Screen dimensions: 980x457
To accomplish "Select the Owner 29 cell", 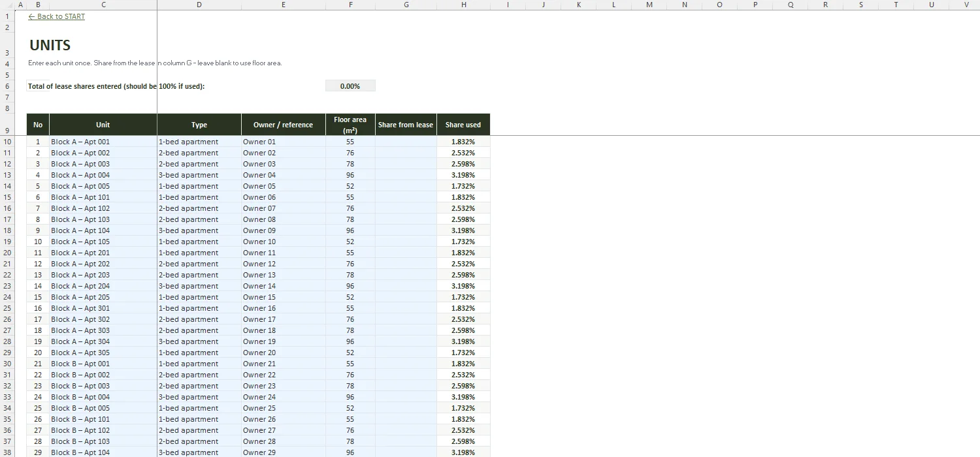I will point(284,452).
